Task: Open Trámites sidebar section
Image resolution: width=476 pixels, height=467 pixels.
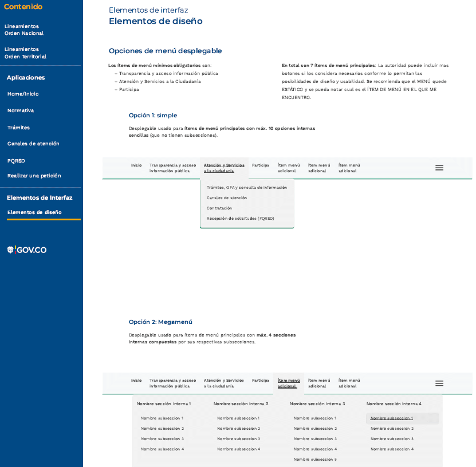Action: [x=18, y=128]
